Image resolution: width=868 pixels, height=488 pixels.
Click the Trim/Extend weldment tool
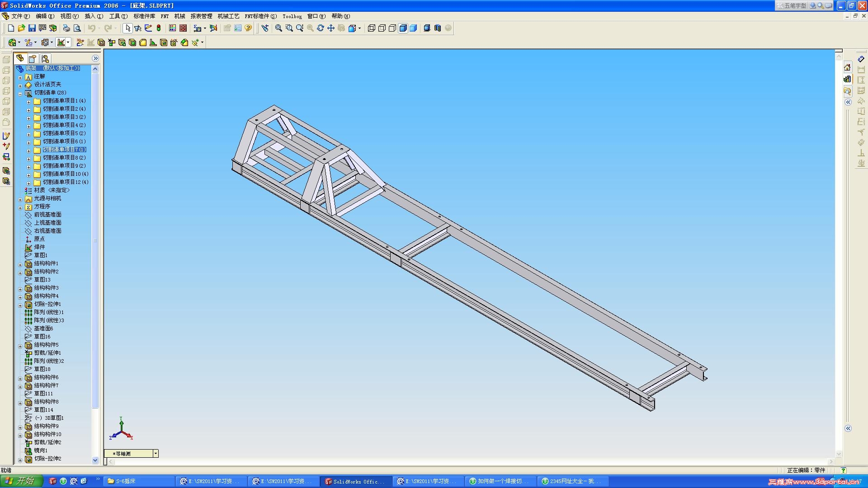click(112, 42)
